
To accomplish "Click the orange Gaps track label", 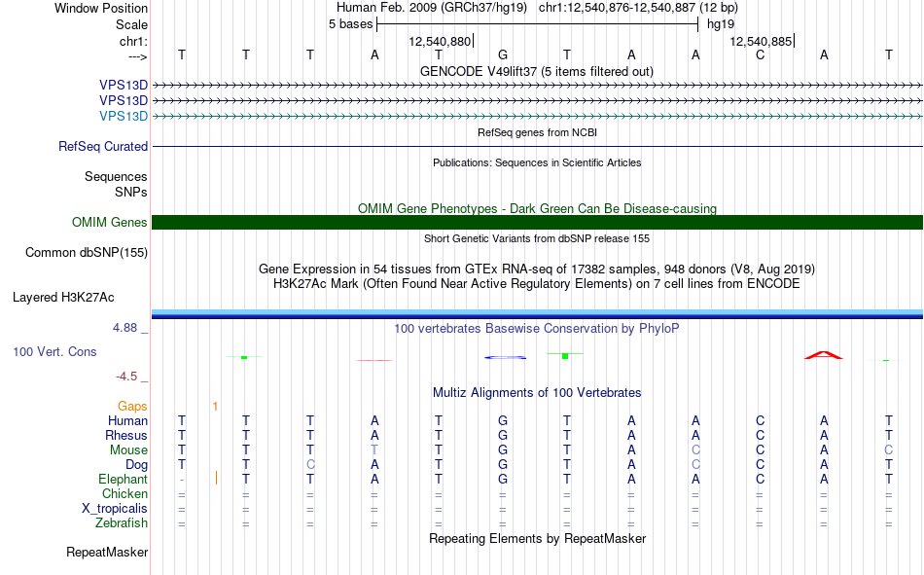I will [132, 406].
